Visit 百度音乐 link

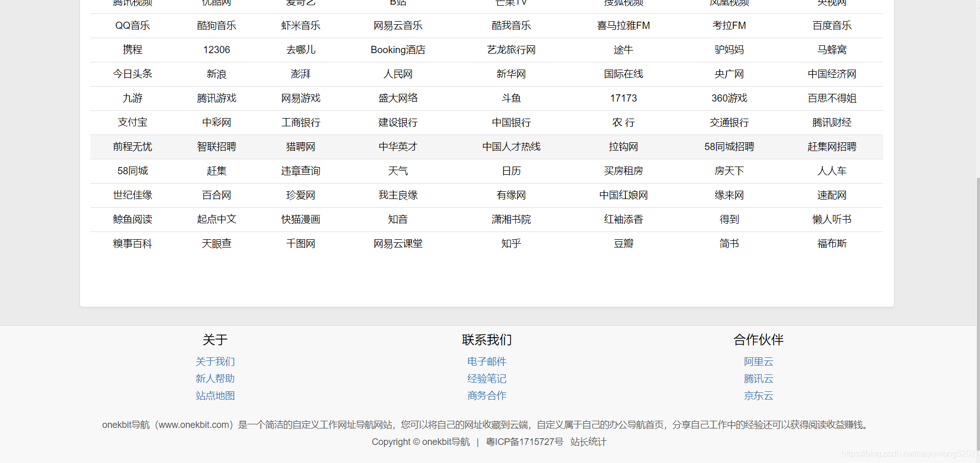[x=832, y=26]
